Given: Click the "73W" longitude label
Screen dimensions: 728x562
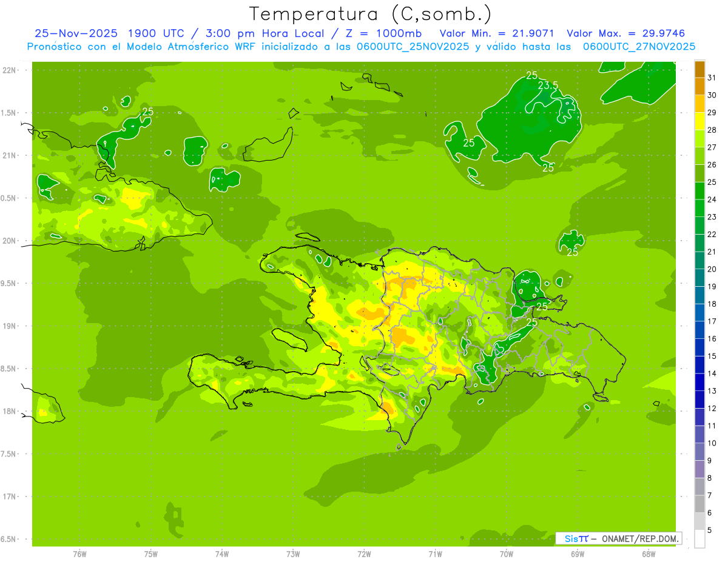Looking at the screenshot, I should [x=293, y=554].
